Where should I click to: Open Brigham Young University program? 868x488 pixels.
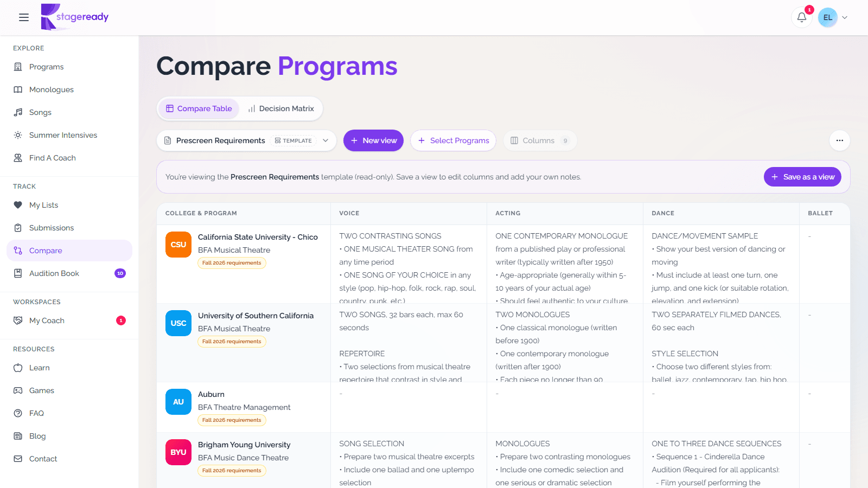coord(244,445)
